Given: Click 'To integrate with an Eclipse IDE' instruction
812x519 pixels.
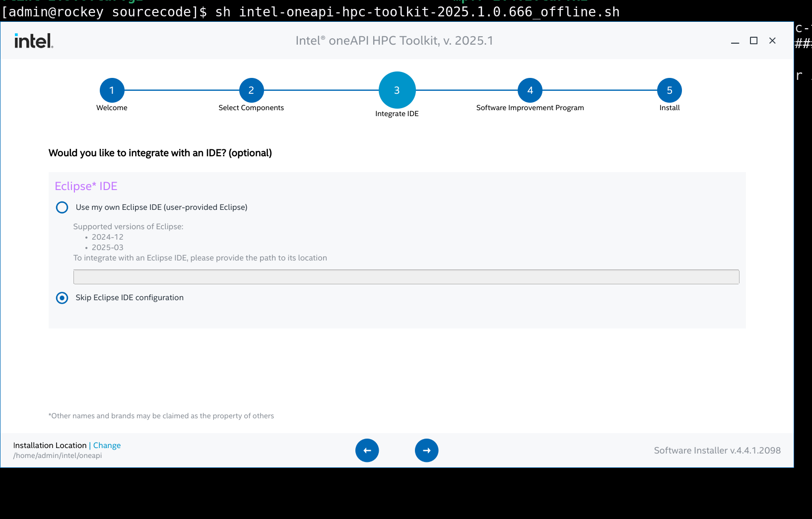Looking at the screenshot, I should click(200, 258).
